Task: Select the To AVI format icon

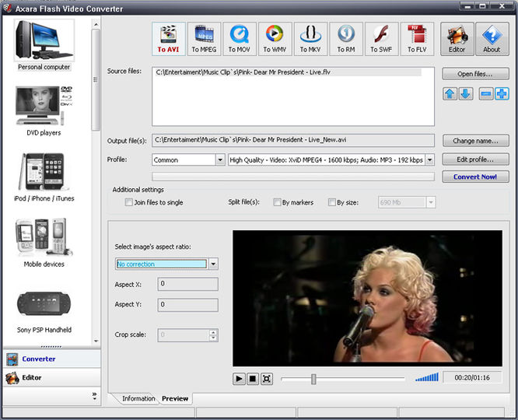Action: pyautogui.click(x=169, y=39)
